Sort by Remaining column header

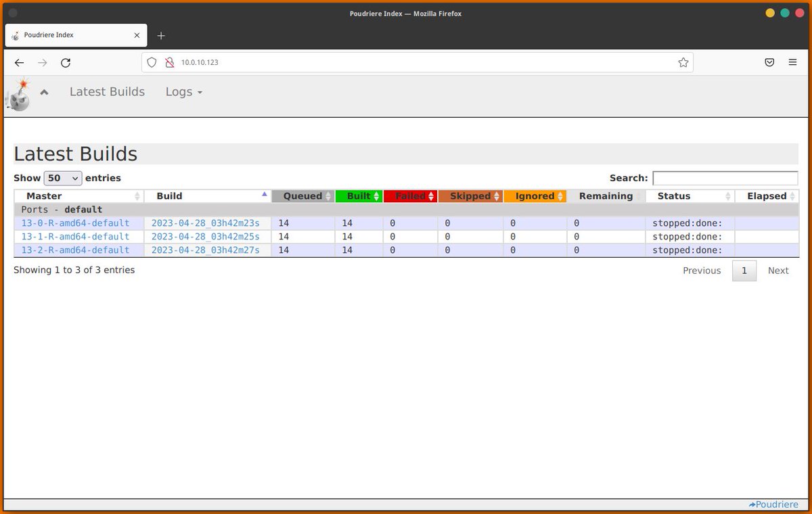coord(606,196)
